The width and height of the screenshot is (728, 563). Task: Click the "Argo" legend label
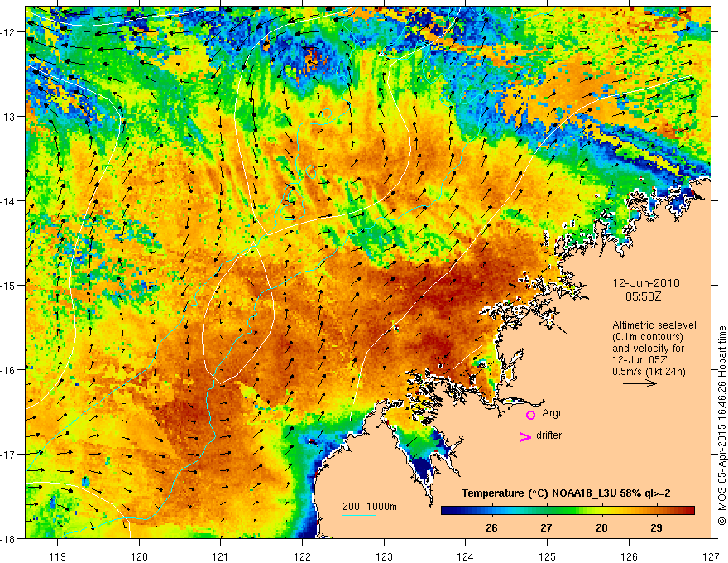coord(553,413)
